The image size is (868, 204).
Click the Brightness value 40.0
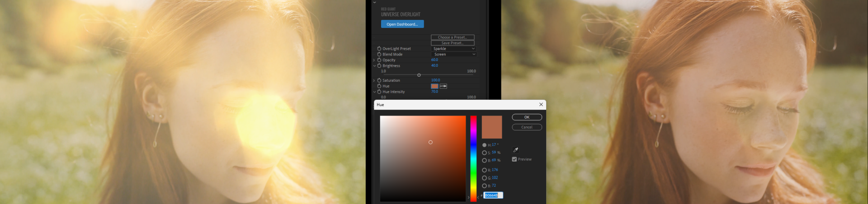coord(434,65)
